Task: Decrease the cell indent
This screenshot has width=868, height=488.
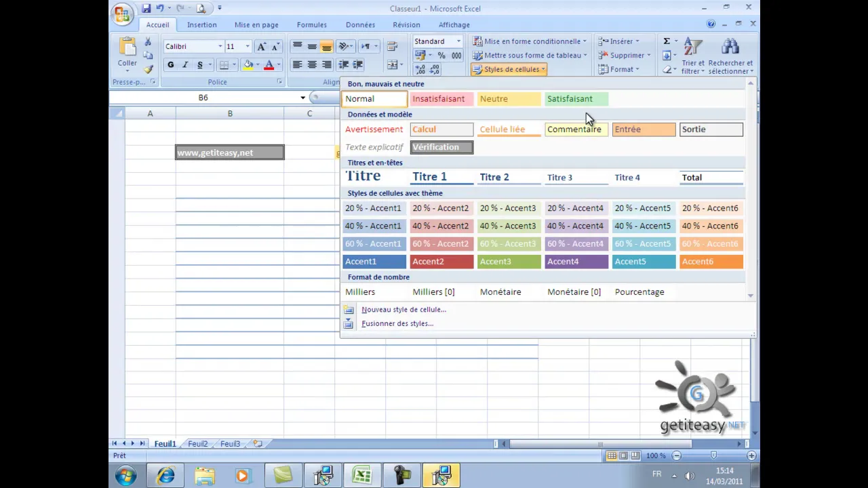Action: tap(343, 64)
